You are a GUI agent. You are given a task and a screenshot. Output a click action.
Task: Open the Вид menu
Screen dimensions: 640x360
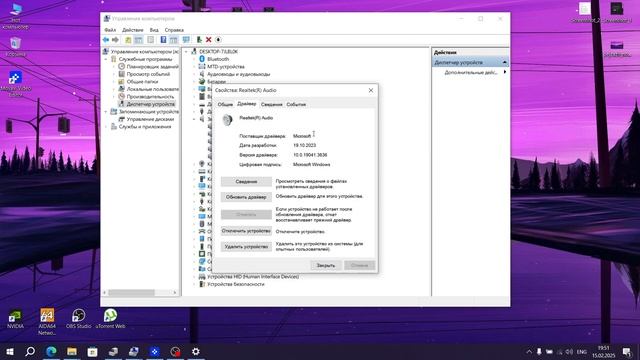pos(154,30)
